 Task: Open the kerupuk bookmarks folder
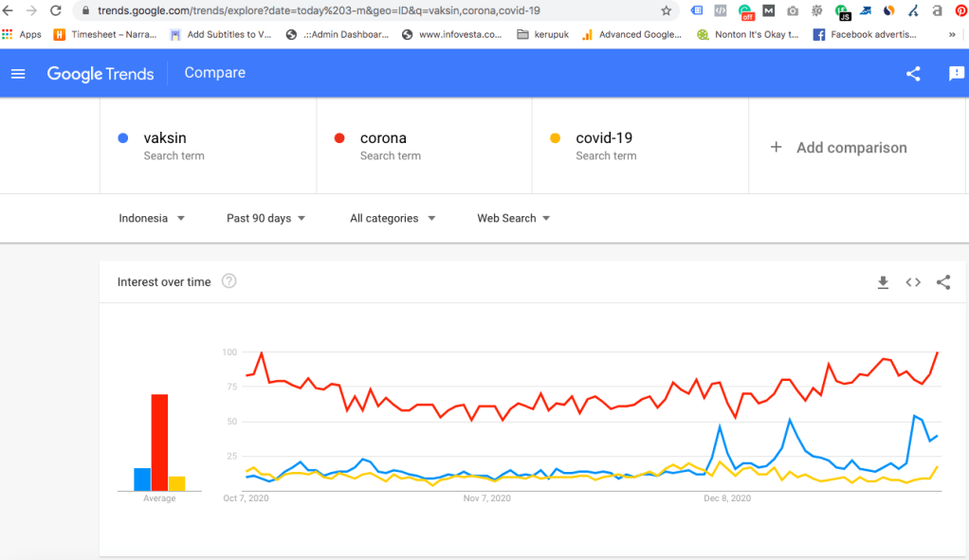[x=545, y=34]
